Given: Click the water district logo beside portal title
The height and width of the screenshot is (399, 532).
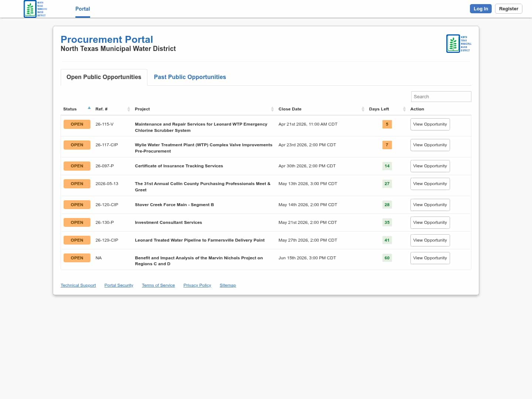Looking at the screenshot, I should click(458, 44).
